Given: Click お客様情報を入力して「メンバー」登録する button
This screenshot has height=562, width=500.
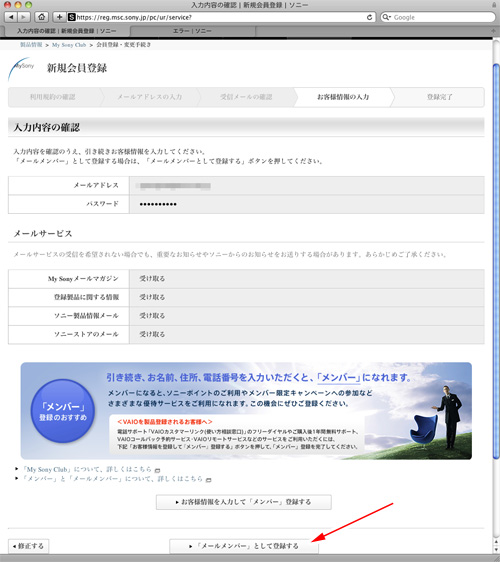Looking at the screenshot, I should (244, 502).
